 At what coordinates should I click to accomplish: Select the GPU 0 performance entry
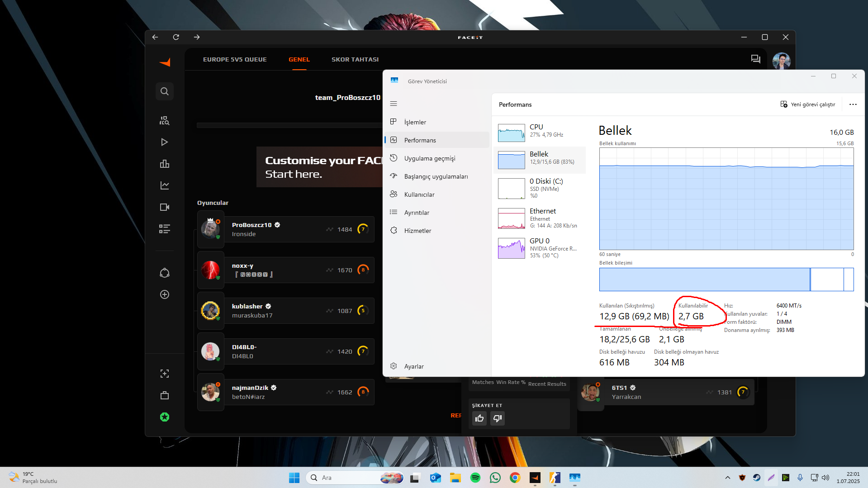point(540,248)
